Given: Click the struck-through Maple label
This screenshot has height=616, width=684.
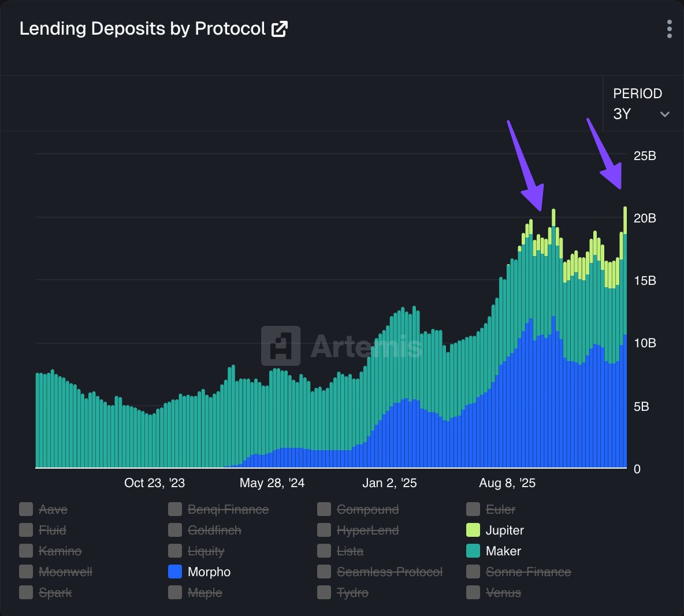Looking at the screenshot, I should point(205,593).
